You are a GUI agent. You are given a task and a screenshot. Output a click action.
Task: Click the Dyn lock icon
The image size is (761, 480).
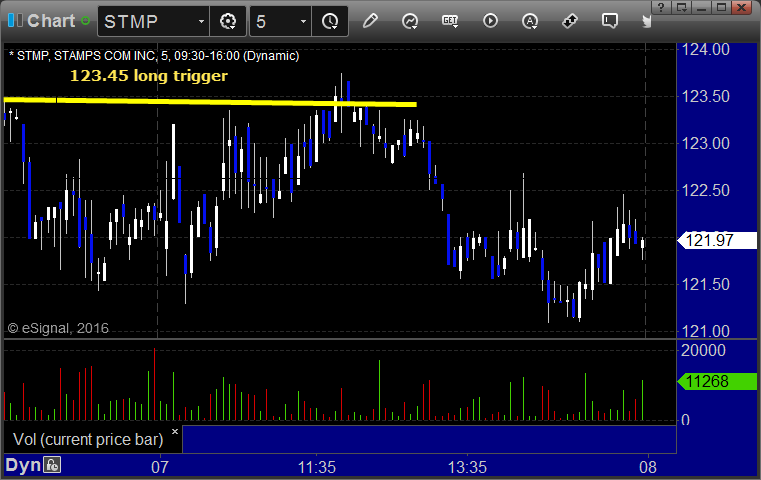[x=52, y=465]
